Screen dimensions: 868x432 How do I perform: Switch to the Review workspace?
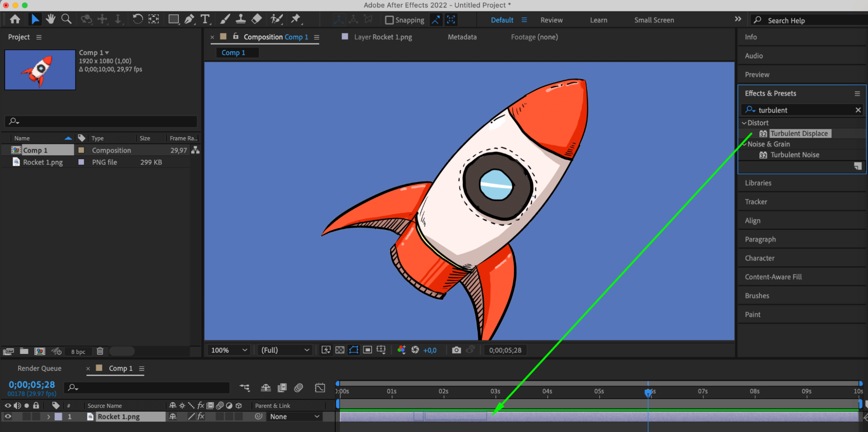pyautogui.click(x=551, y=20)
